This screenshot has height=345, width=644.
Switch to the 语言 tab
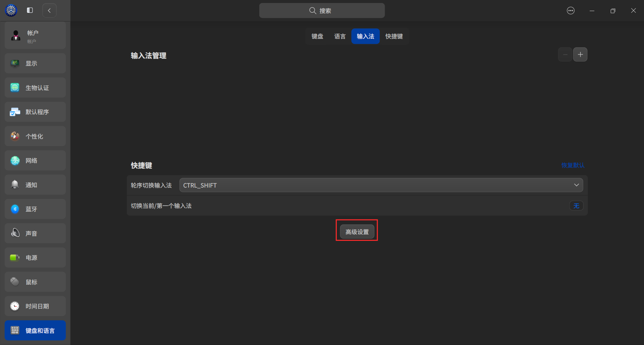coord(339,36)
